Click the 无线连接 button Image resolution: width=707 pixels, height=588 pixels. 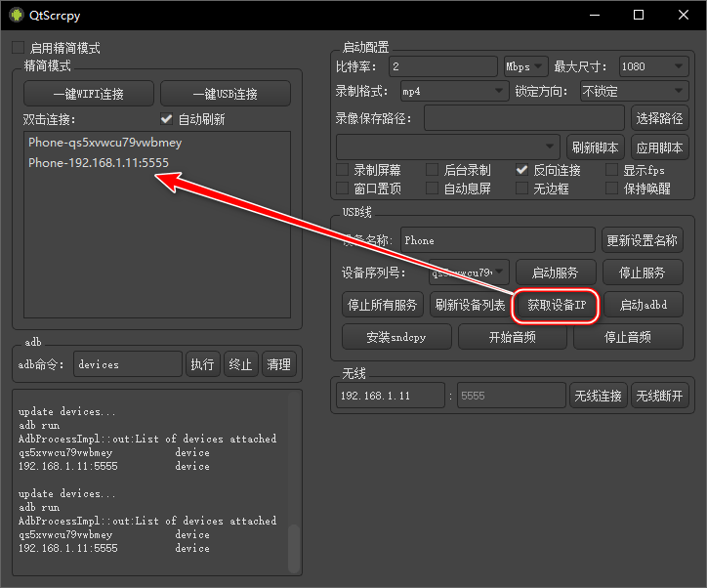[x=598, y=396]
